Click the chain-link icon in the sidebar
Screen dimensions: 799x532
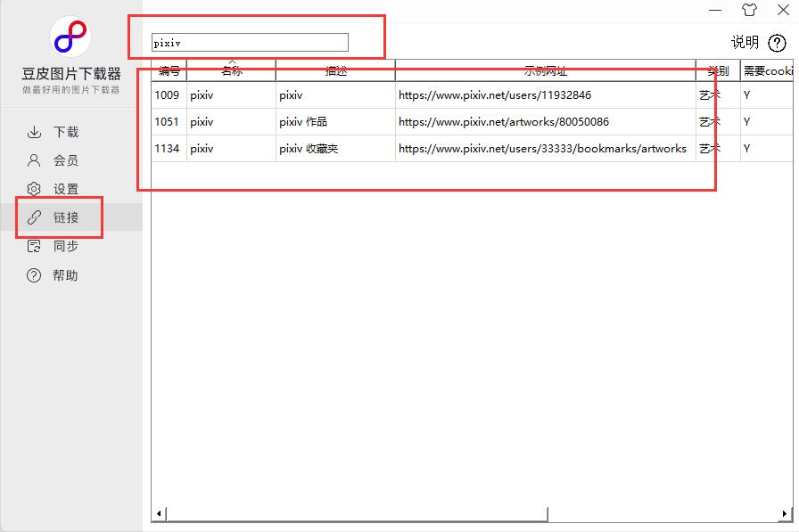34,217
